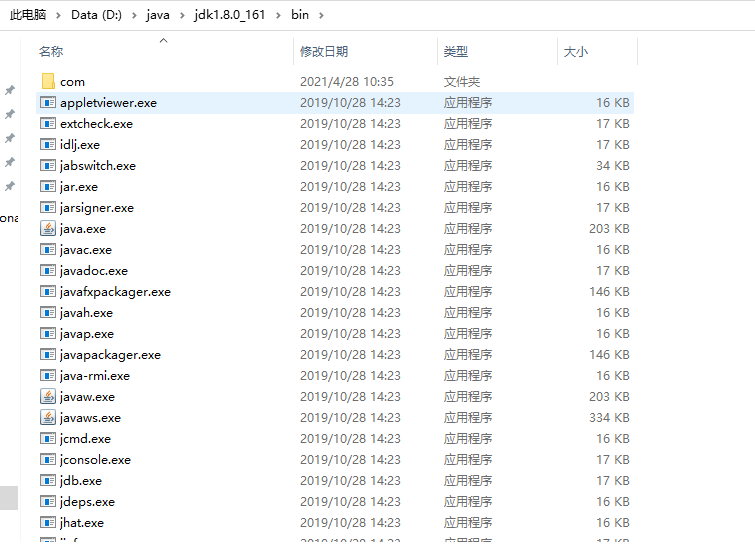Expand the chevron after bin breadcrumb
Screen dimensions: 755x555
[x=321, y=15]
